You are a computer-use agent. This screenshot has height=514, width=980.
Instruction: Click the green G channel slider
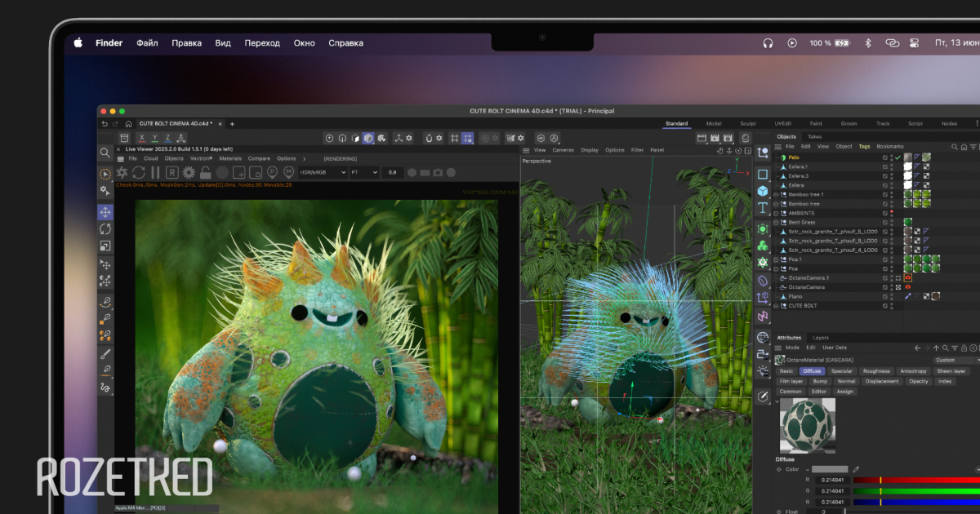click(x=916, y=490)
